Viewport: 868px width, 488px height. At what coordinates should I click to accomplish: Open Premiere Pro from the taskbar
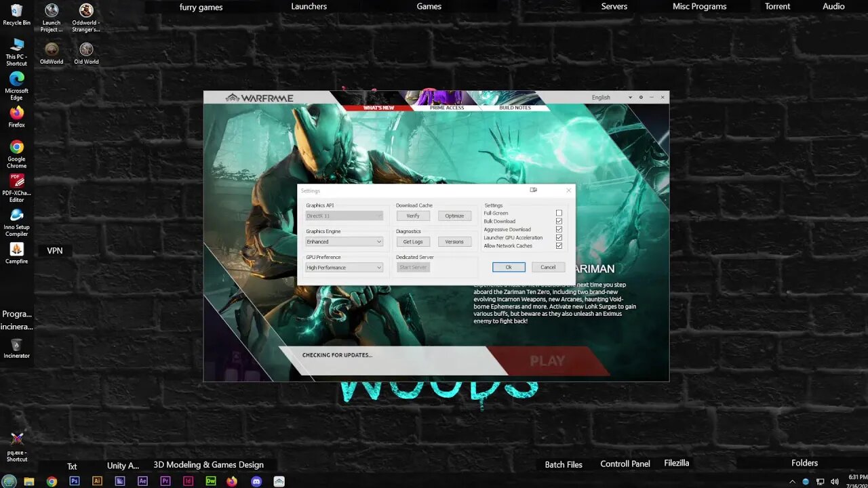pos(165,481)
